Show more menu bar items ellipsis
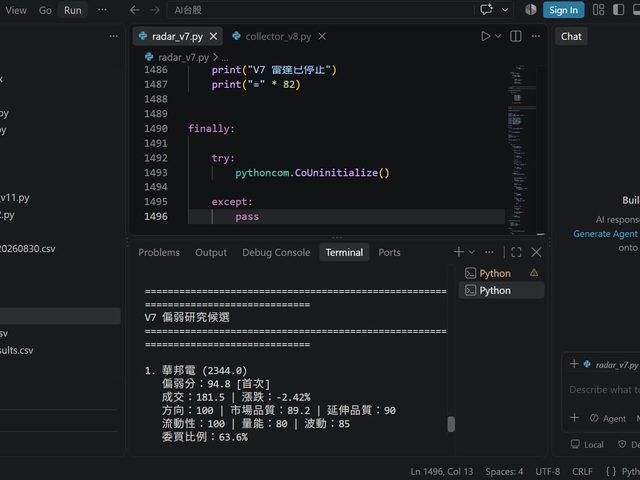640x480 pixels. coord(102,10)
